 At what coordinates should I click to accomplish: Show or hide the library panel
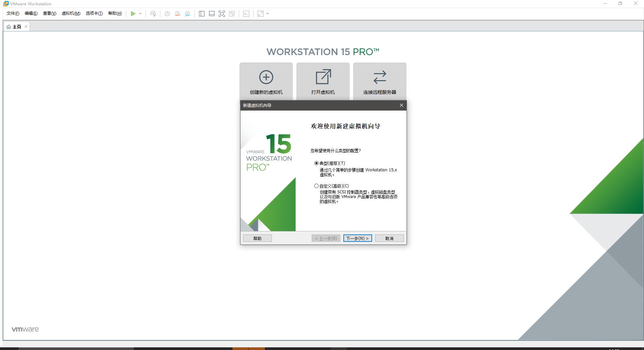(201, 14)
